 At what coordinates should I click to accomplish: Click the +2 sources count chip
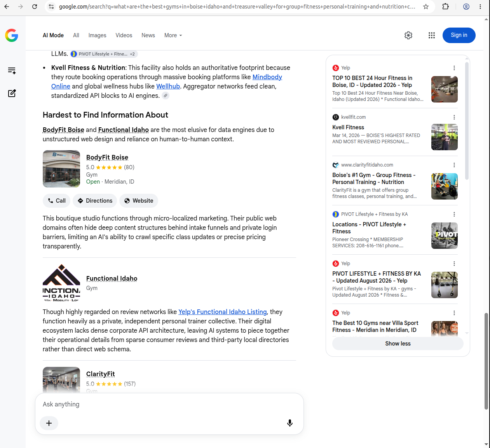pyautogui.click(x=133, y=54)
